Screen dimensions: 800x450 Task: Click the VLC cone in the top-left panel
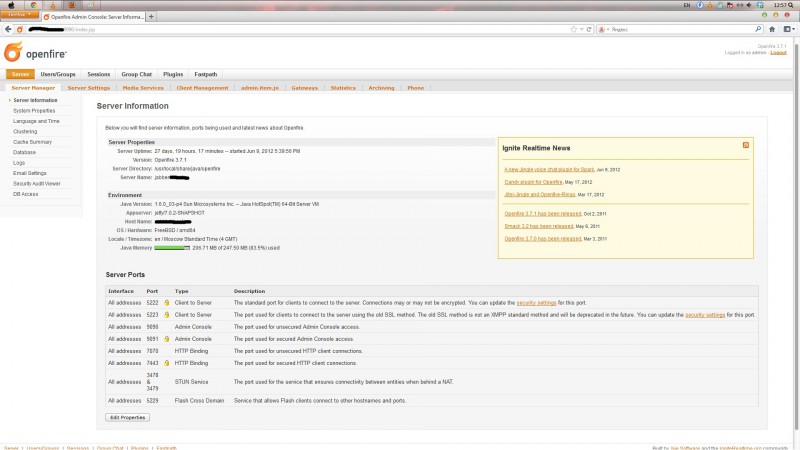point(53,5)
